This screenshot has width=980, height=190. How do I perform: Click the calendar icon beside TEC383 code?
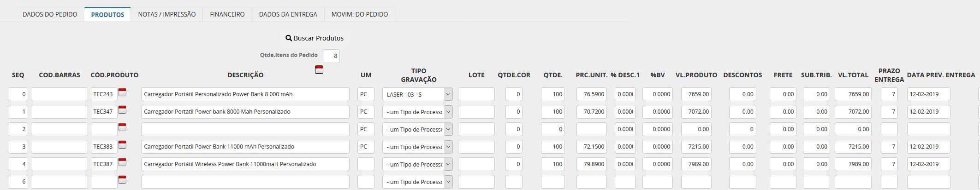pyautogui.click(x=122, y=144)
